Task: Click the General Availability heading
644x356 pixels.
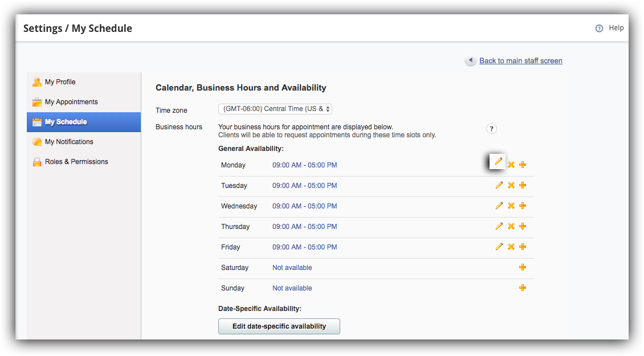Action: click(x=251, y=149)
